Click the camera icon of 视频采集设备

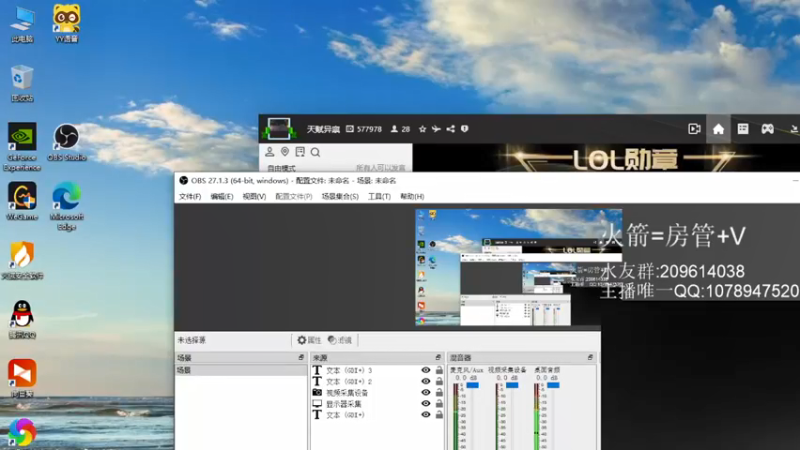click(x=317, y=392)
